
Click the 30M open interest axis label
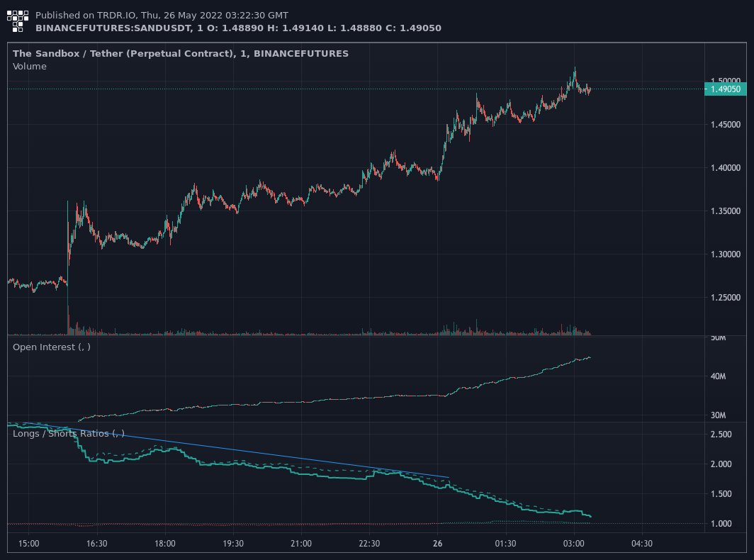point(718,415)
